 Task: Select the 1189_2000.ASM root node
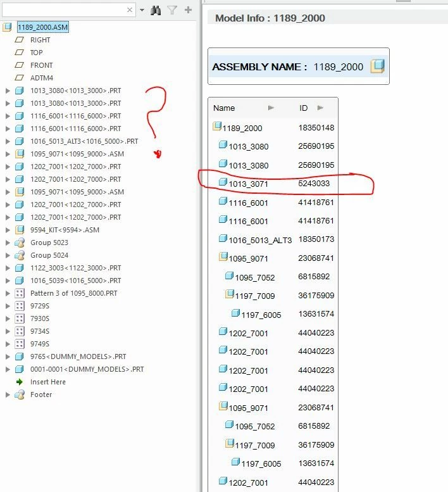(x=42, y=27)
